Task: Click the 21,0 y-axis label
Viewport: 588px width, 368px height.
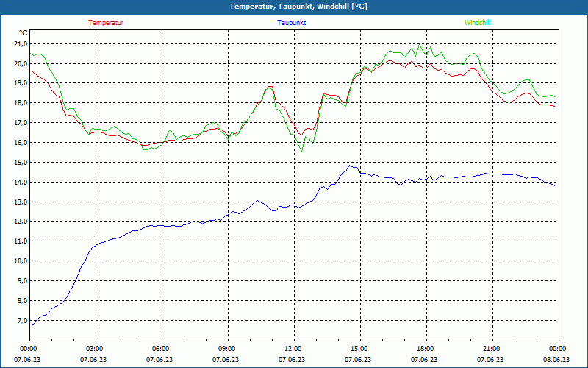Action: (21, 44)
